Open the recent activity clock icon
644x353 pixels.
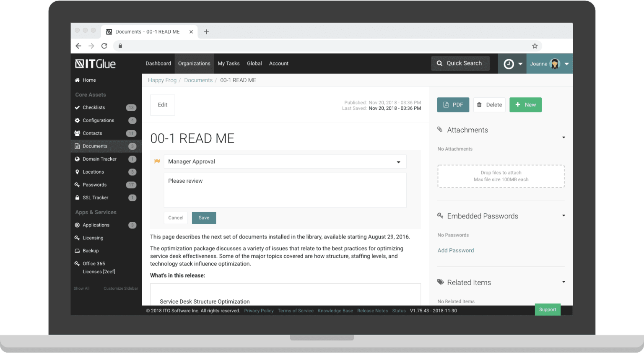(x=509, y=64)
